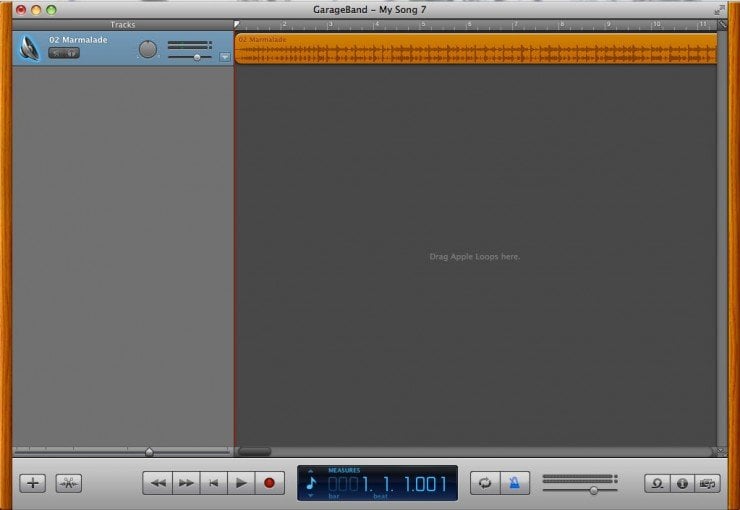Image resolution: width=740 pixels, height=510 pixels.
Task: Click the MEASURES position display
Action: pos(387,484)
